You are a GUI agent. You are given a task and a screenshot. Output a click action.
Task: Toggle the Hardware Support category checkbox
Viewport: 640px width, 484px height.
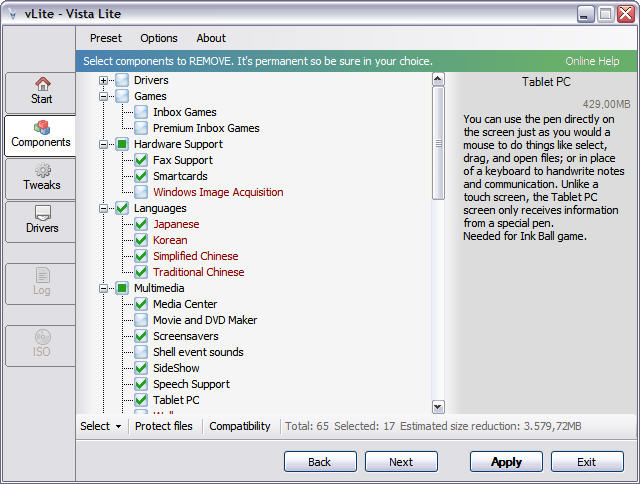point(122,144)
